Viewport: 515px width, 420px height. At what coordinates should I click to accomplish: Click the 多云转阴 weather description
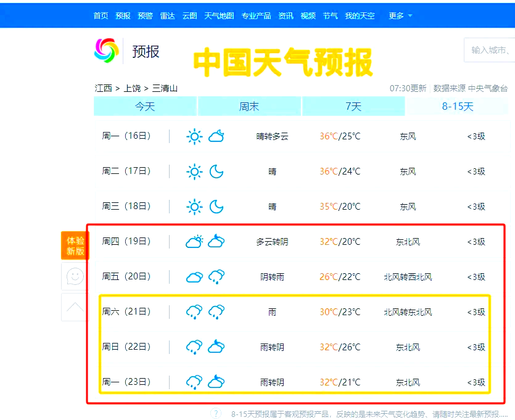click(x=272, y=242)
